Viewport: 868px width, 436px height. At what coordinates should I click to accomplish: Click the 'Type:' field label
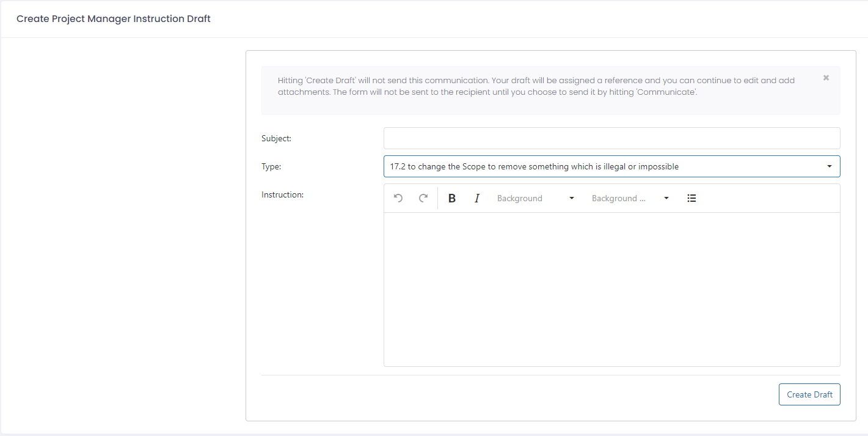(x=271, y=166)
